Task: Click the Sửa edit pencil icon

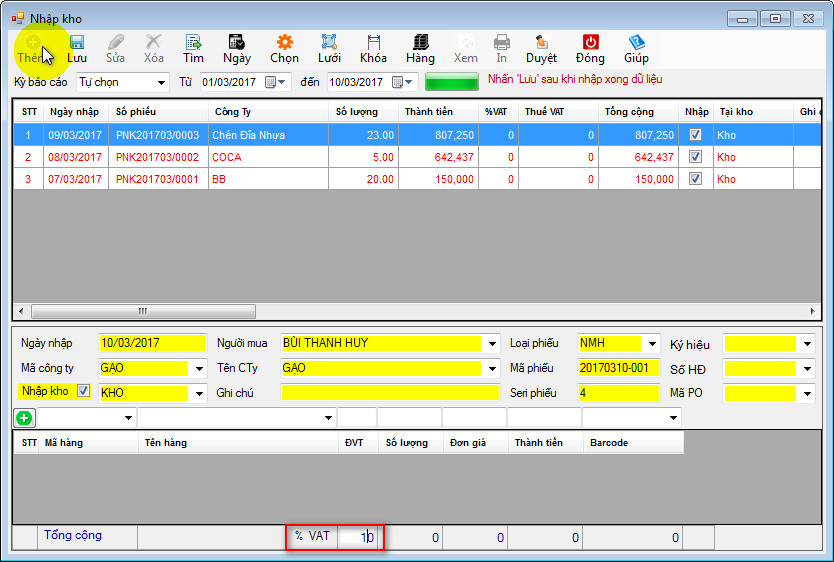Action: click(115, 42)
